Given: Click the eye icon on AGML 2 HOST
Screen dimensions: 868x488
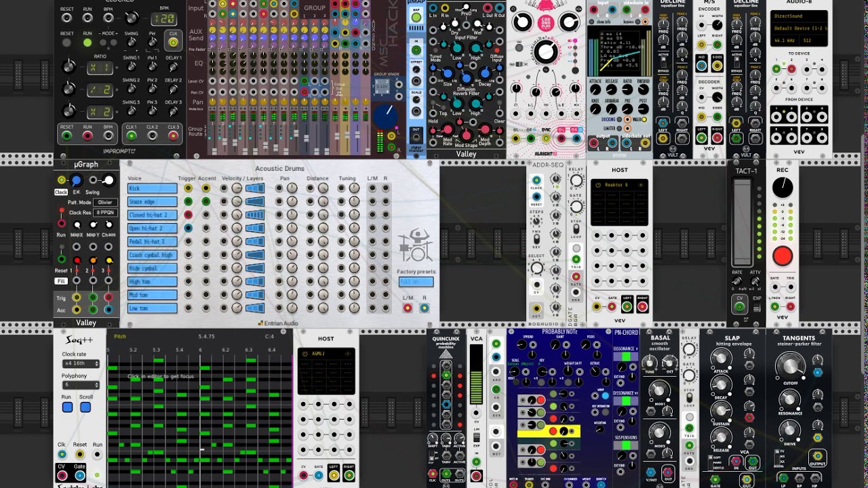Looking at the screenshot, I should [348, 354].
